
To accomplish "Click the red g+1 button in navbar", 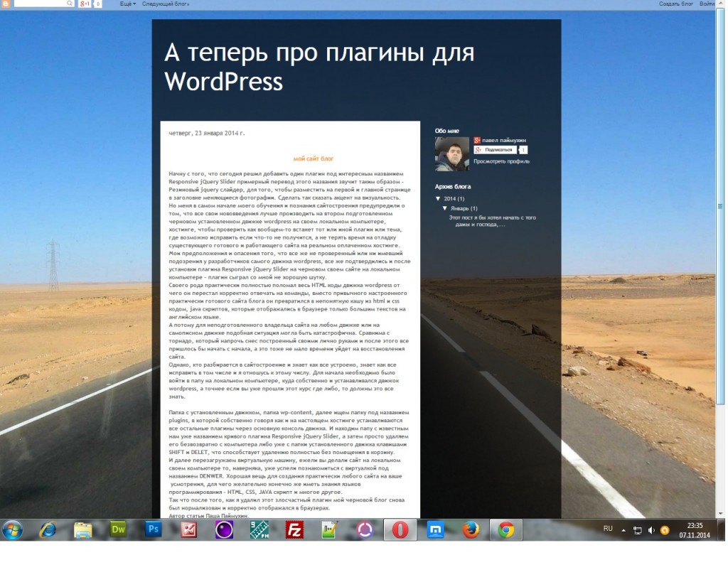I will coord(85,4).
